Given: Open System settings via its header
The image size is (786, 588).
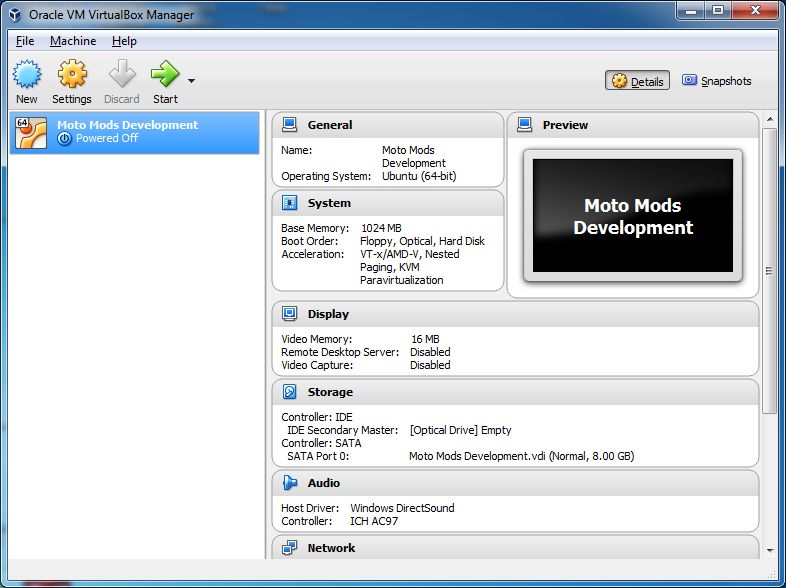Looking at the screenshot, I should point(329,203).
